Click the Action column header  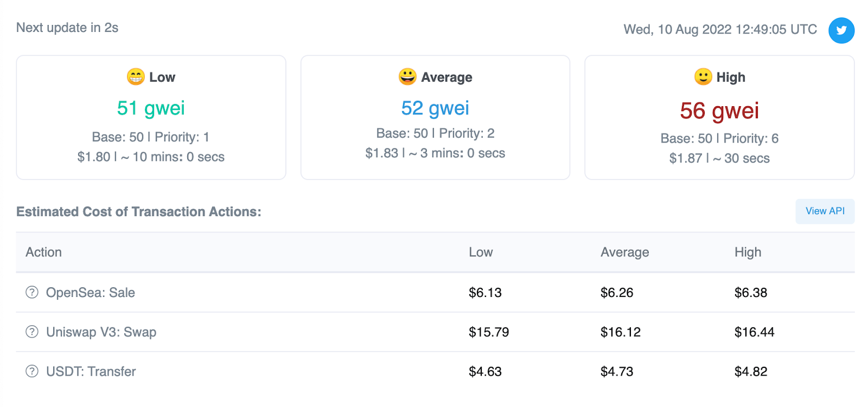coord(44,253)
